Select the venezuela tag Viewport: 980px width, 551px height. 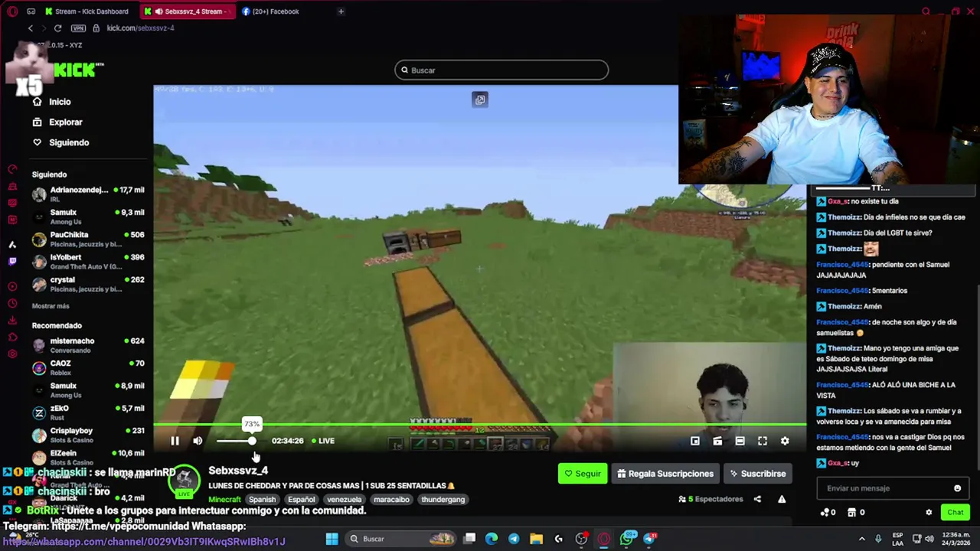click(x=344, y=500)
